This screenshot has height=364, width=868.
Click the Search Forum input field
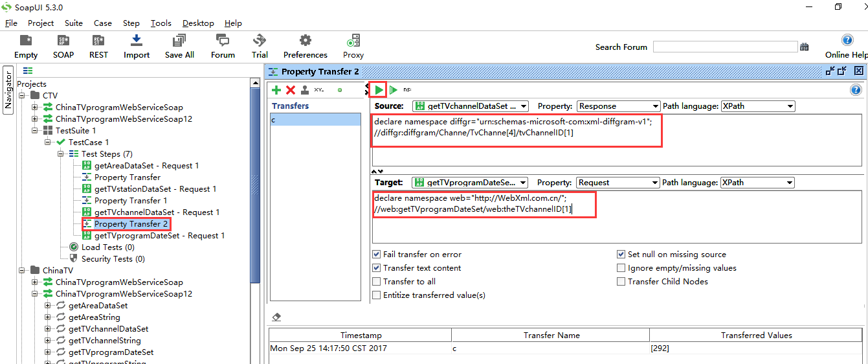tap(725, 47)
